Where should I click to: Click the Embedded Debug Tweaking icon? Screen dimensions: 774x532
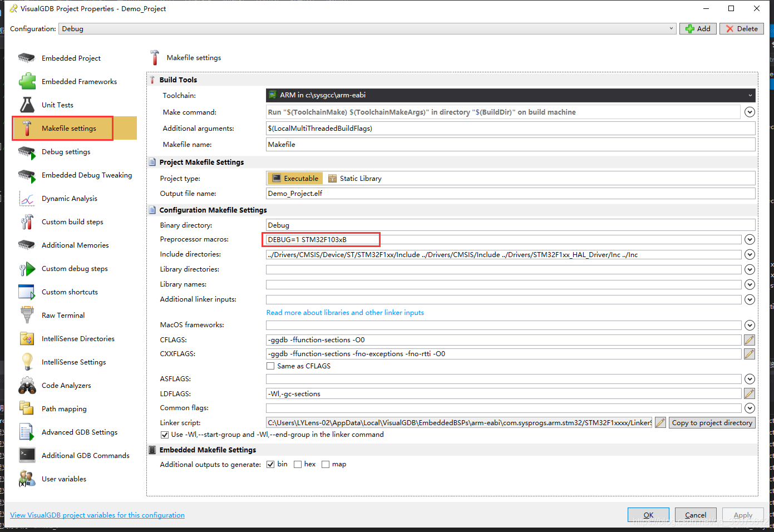27,175
